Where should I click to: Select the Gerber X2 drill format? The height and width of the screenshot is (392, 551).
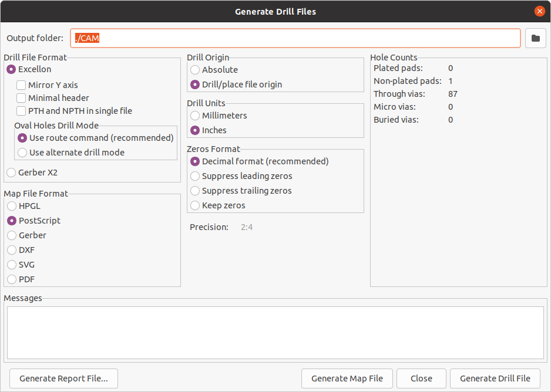coord(11,172)
